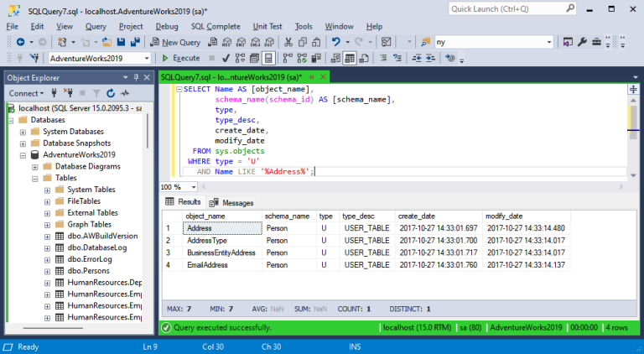
Task: Click the Undo toolbar icon
Action: point(335,42)
